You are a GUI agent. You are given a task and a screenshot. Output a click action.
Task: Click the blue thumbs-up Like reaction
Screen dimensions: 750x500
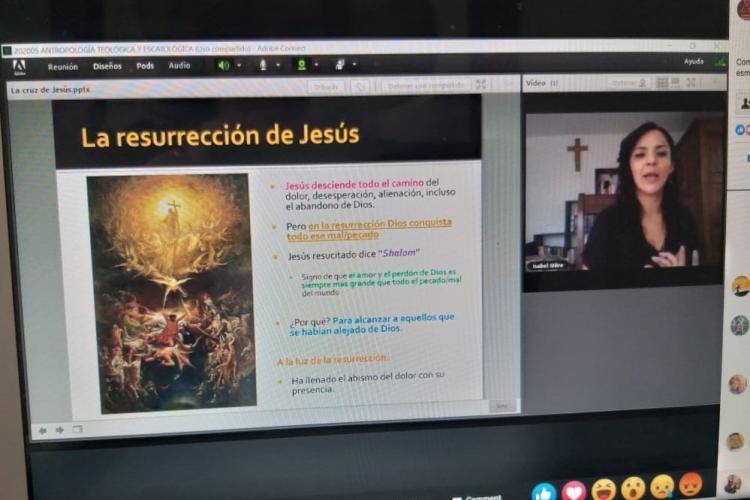click(544, 492)
